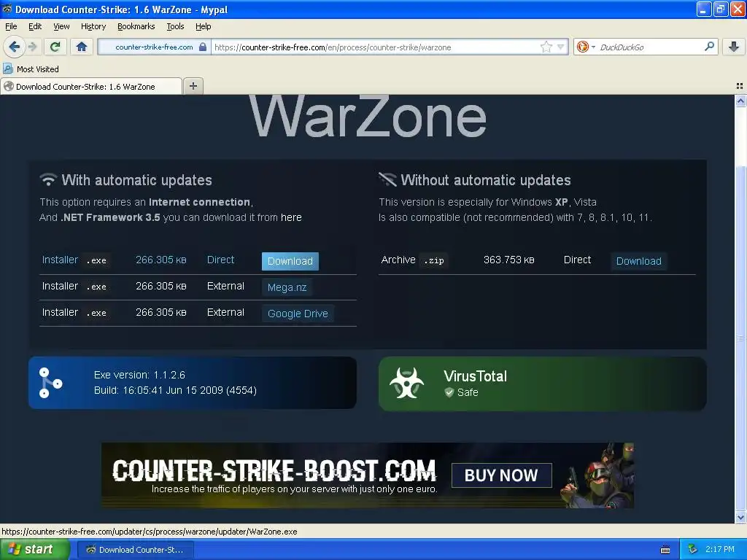Go back with the Back arrow button
747x560 pixels.
coord(14,47)
